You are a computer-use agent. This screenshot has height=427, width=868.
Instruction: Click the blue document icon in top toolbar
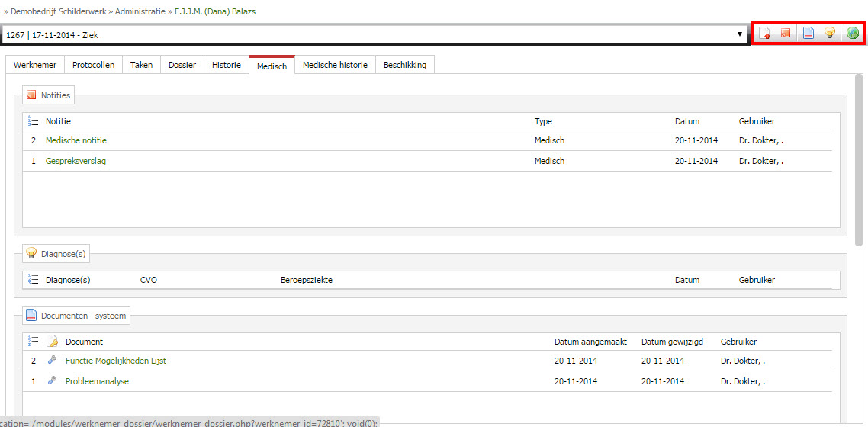809,34
